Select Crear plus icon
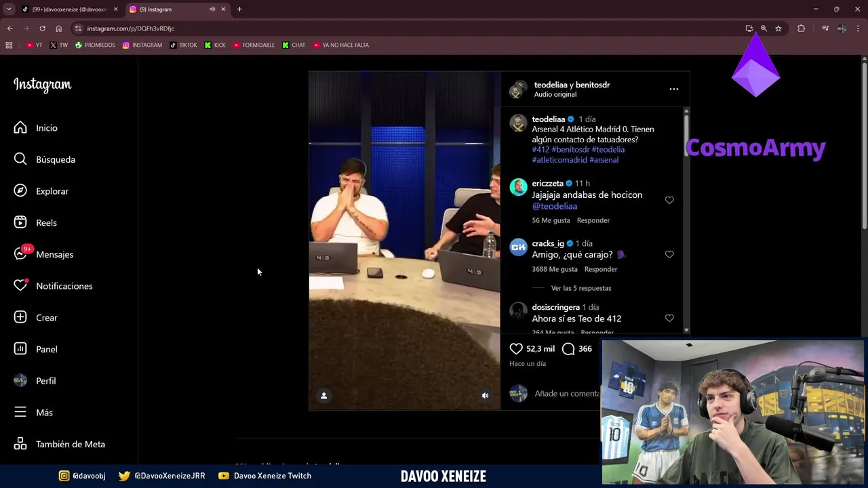This screenshot has width=868, height=488. click(20, 317)
